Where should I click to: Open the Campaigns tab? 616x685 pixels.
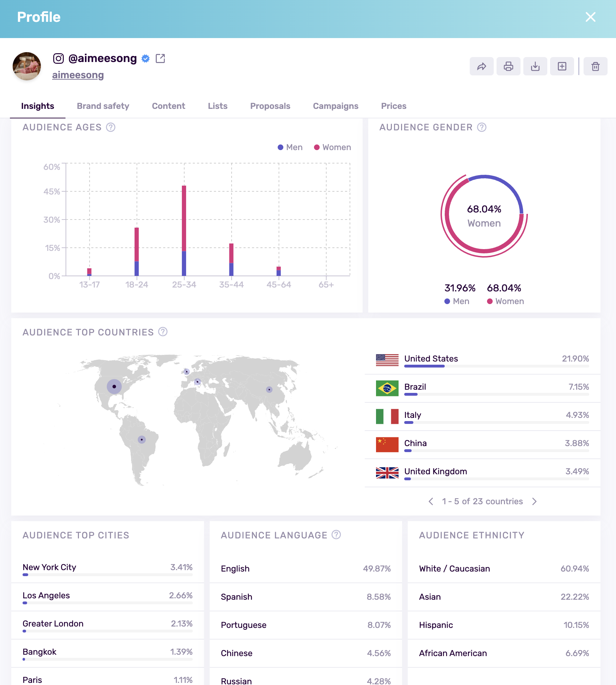335,106
